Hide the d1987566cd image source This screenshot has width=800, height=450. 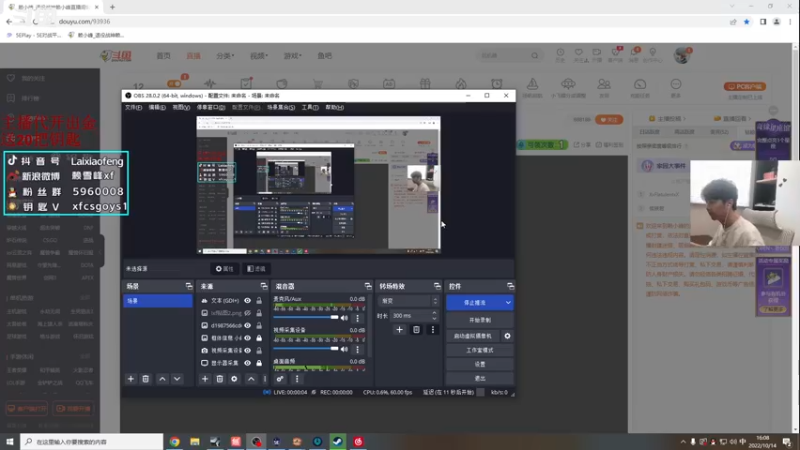click(247, 326)
